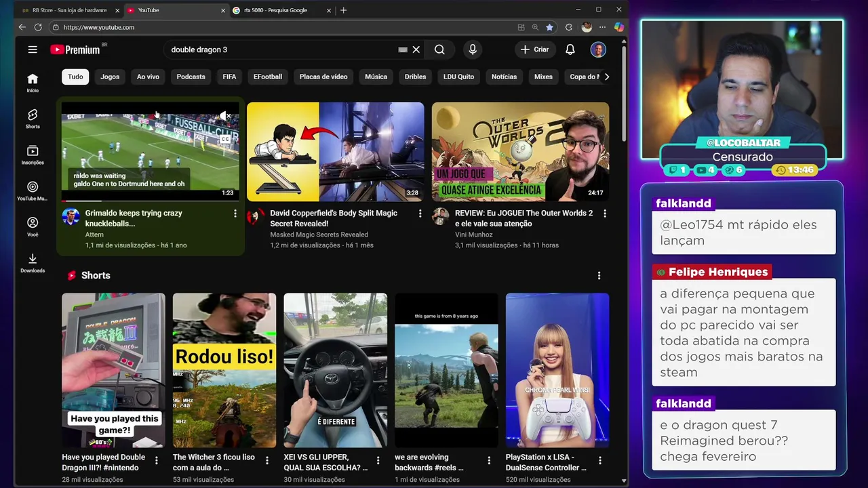Select the Música filter chip
Screen dimensions: 868x488
pyautogui.click(x=376, y=77)
